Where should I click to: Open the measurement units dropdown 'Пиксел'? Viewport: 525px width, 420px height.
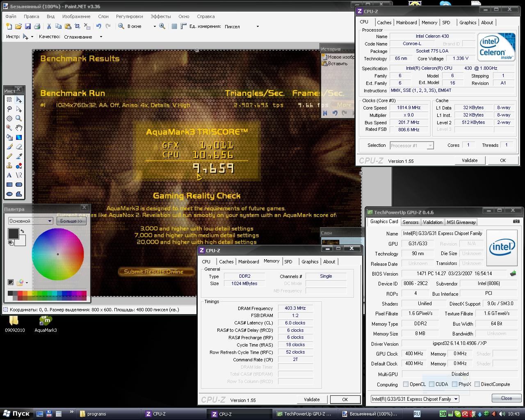[x=258, y=26]
